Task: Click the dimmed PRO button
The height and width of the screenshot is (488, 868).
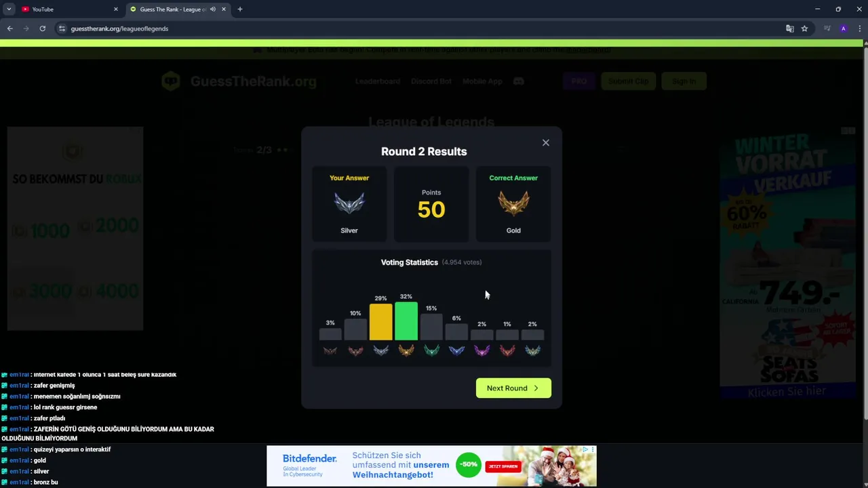Action: pyautogui.click(x=579, y=81)
